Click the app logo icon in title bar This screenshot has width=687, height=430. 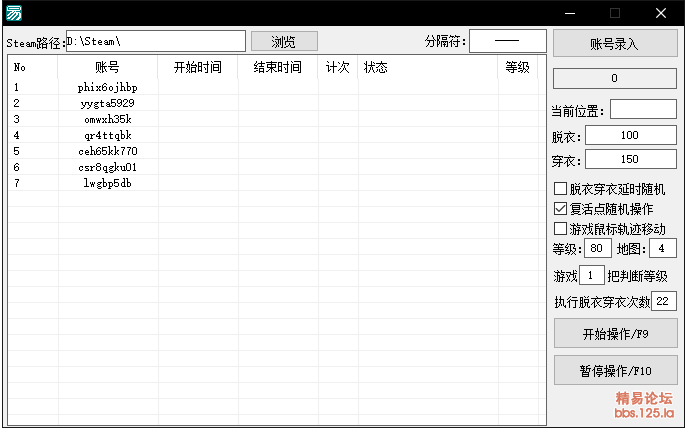click(14, 13)
